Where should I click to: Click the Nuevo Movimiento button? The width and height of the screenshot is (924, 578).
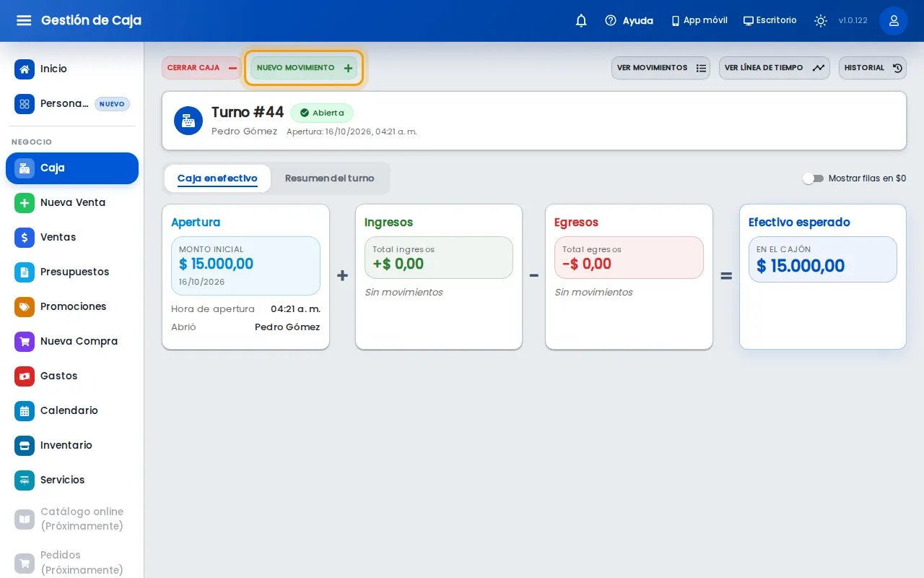304,68
